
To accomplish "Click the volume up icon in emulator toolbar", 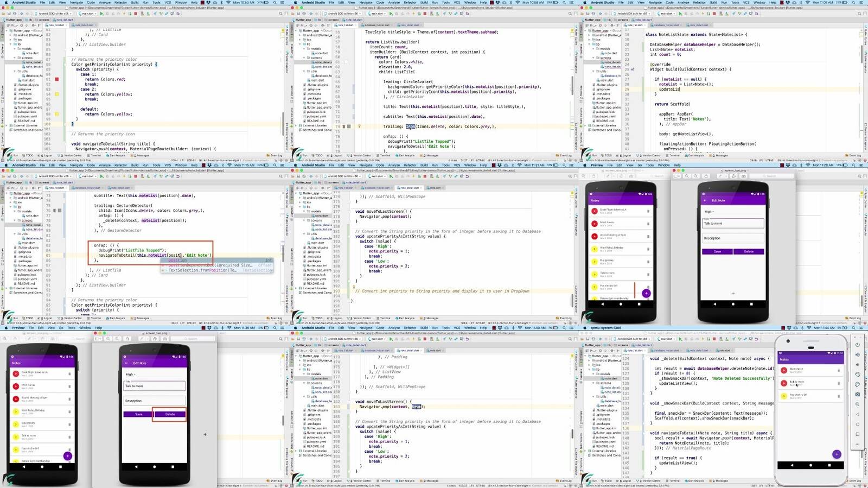I will 858,355.
